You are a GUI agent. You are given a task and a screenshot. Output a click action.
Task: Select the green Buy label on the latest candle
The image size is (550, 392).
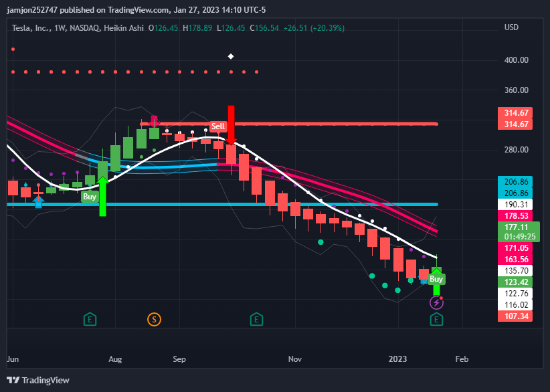click(x=436, y=278)
